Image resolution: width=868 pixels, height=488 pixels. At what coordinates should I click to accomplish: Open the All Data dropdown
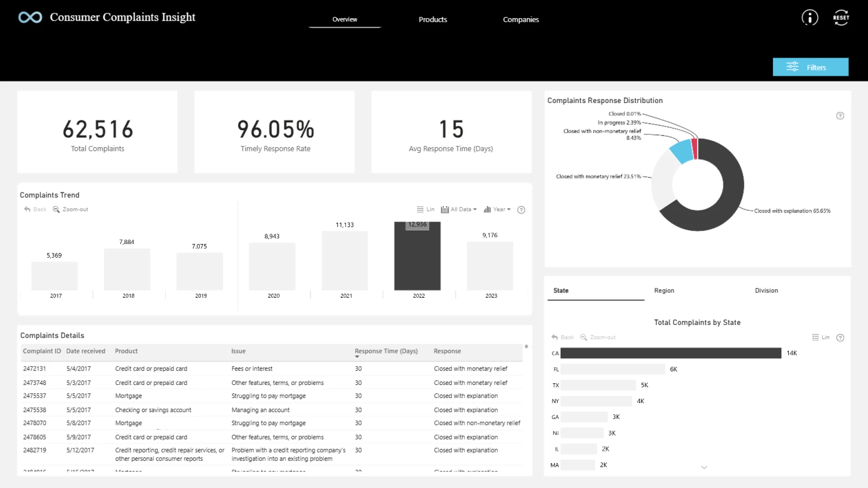tap(459, 209)
